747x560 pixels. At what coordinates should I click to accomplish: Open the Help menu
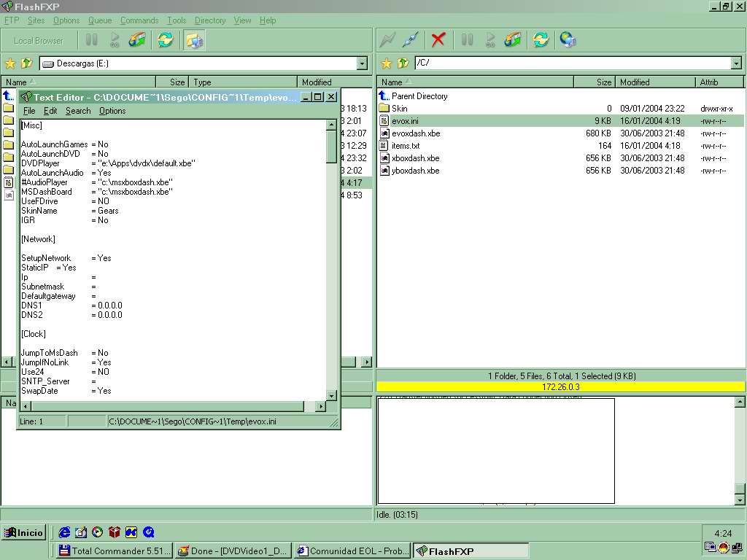268,20
